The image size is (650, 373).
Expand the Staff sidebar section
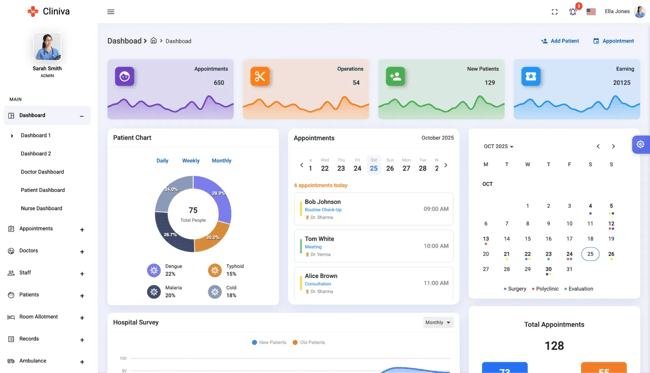(82, 274)
